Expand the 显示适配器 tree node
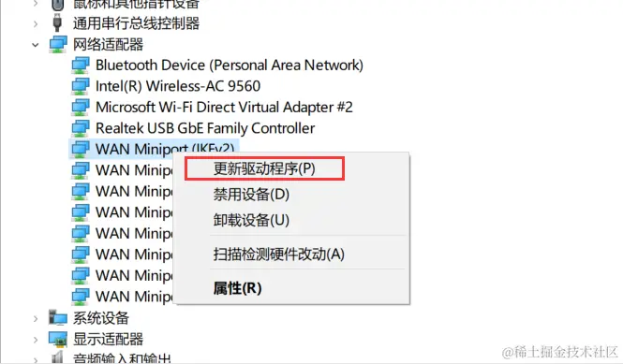Screen dimensions: 623x364 coord(36,340)
